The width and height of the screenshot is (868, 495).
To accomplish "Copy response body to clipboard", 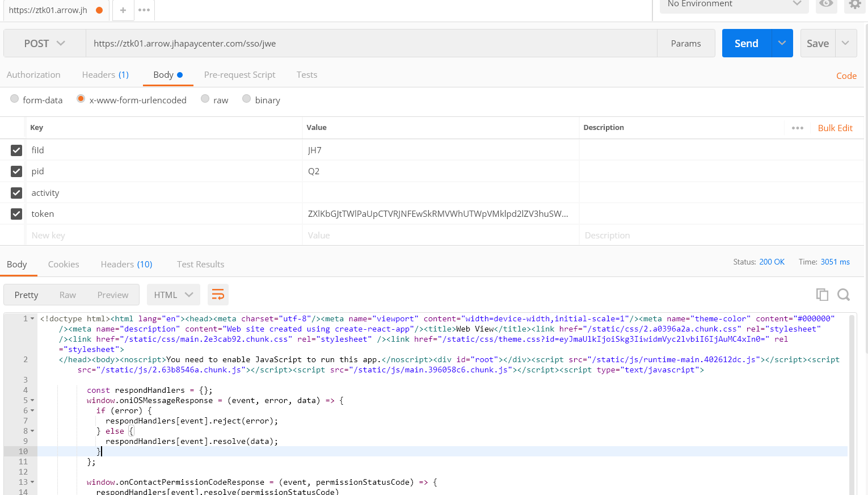I will click(821, 295).
